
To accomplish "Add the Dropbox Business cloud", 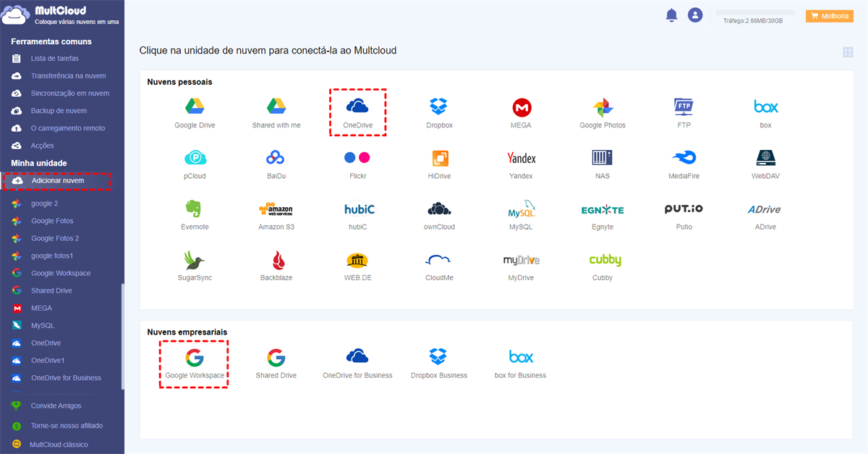I will click(439, 363).
